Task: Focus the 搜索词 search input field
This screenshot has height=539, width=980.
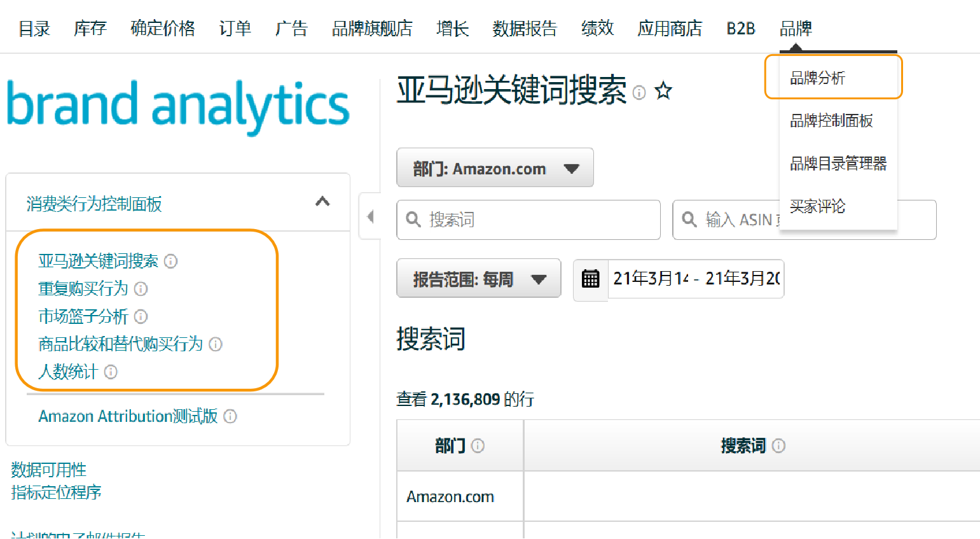Action: 528,220
